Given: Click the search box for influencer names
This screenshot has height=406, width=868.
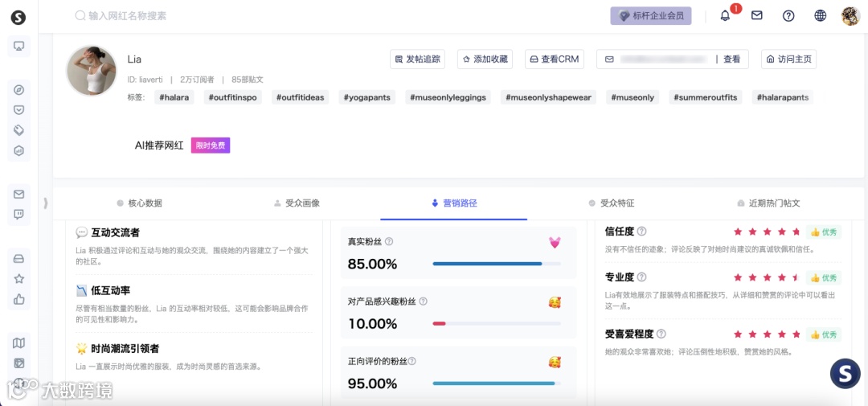Looking at the screenshot, I should (122, 16).
